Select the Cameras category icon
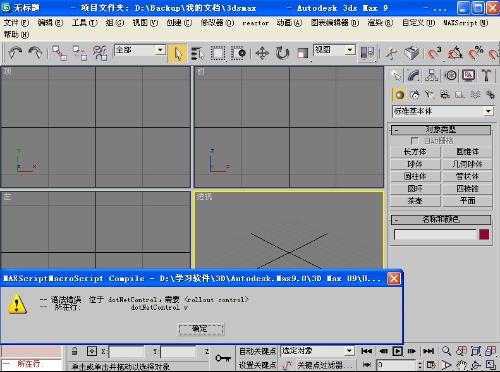This screenshot has width=500, height=372. click(x=445, y=95)
